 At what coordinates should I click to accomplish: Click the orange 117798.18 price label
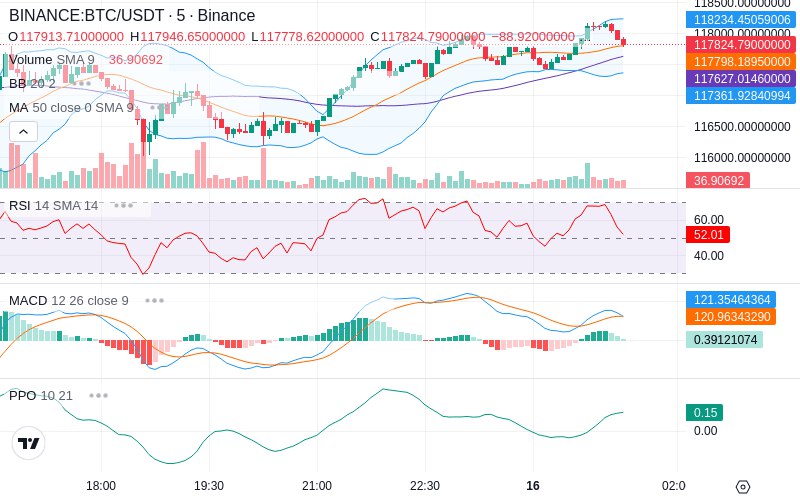tap(741, 62)
